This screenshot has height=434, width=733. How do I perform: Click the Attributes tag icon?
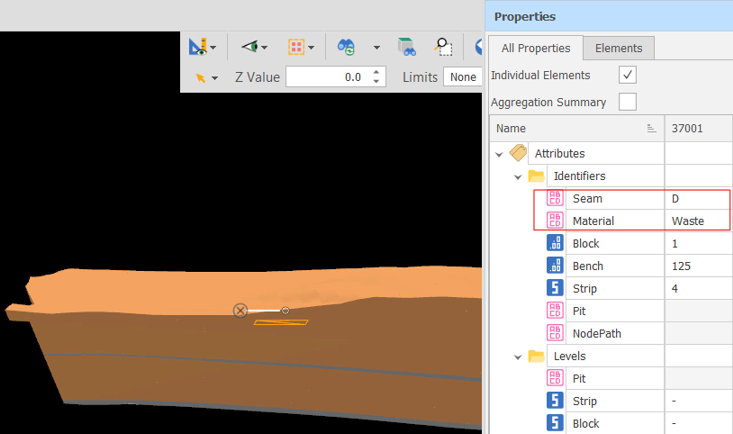(x=518, y=153)
